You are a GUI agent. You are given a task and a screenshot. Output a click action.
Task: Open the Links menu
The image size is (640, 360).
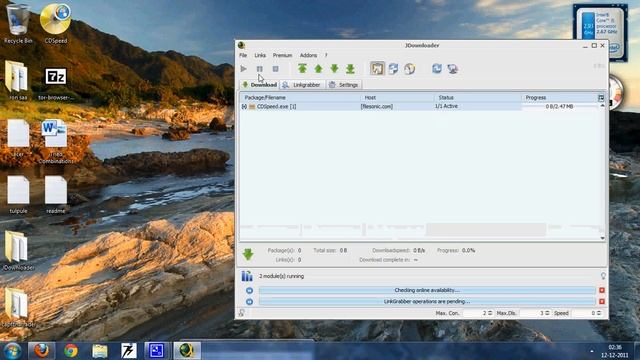[x=260, y=55]
